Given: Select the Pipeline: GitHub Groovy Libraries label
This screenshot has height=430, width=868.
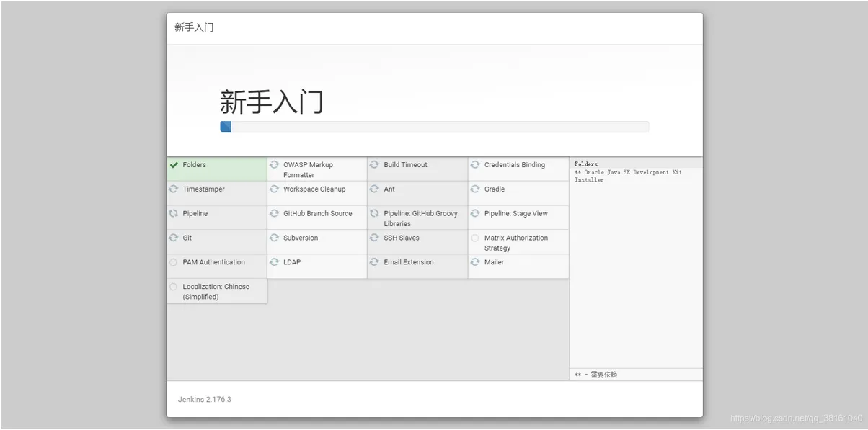Looking at the screenshot, I should point(420,219).
